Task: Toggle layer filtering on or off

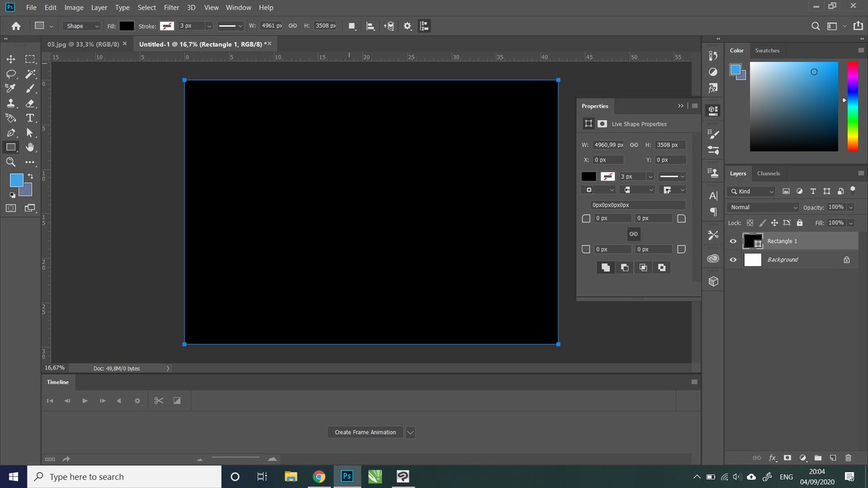Action: coord(853,190)
